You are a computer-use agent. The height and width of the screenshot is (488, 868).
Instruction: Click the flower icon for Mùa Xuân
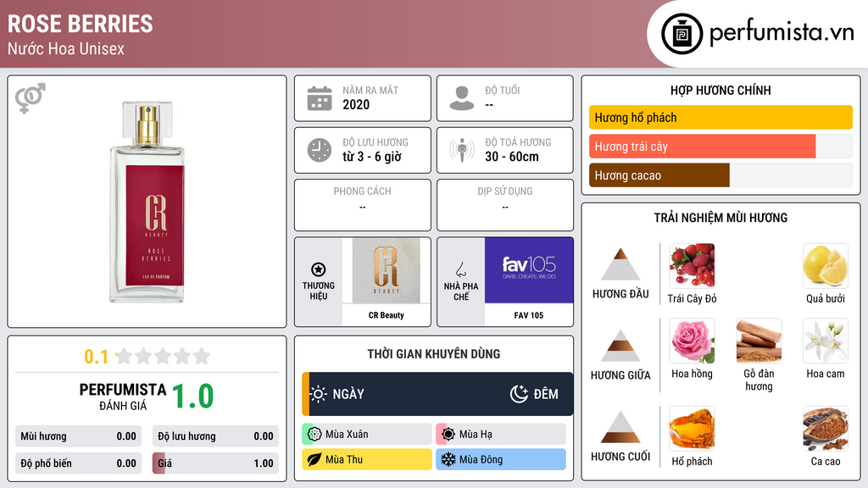coord(314,435)
